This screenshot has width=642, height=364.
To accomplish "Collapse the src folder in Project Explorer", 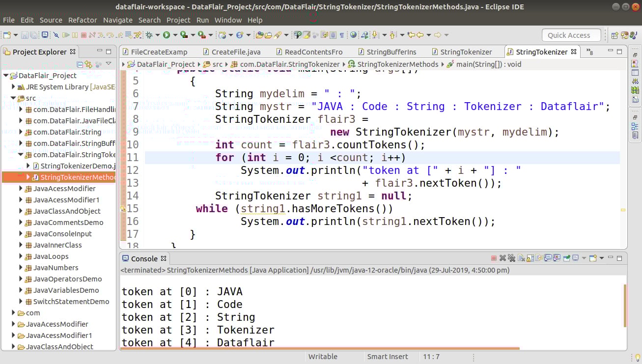I will click(x=13, y=98).
